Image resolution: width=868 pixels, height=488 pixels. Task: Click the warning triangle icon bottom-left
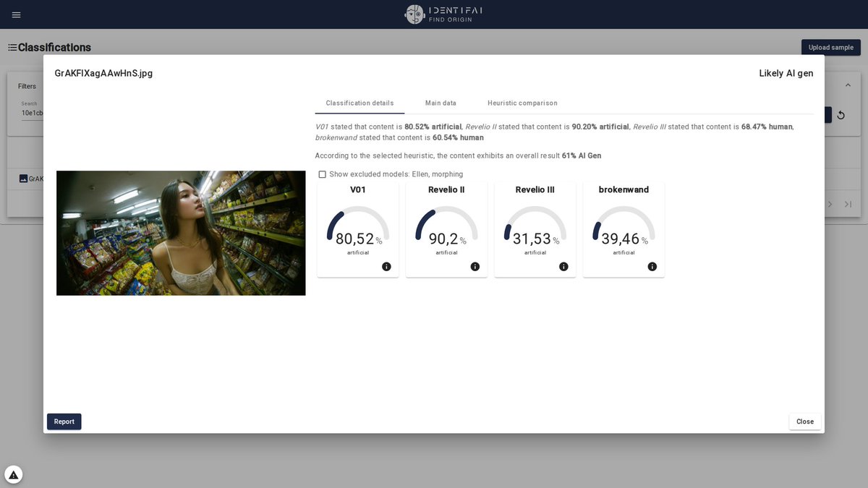pos(12,474)
